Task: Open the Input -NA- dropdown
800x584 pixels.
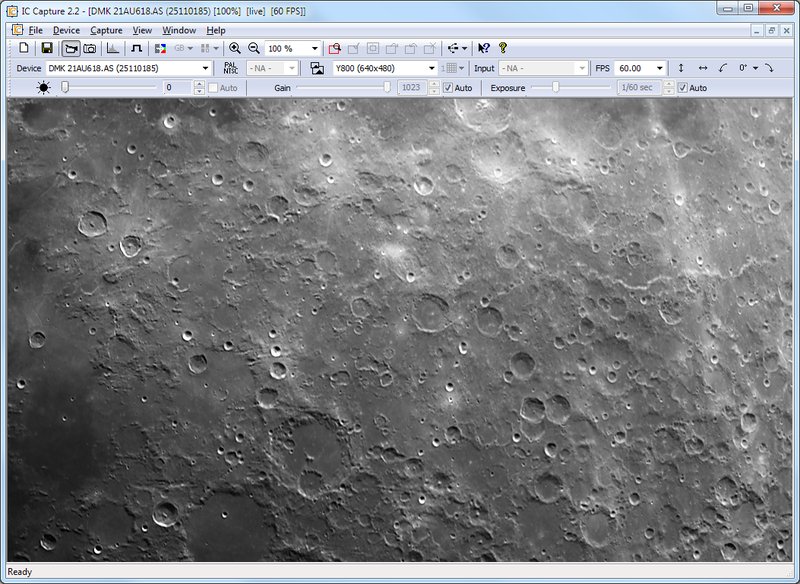Action: pyautogui.click(x=543, y=68)
